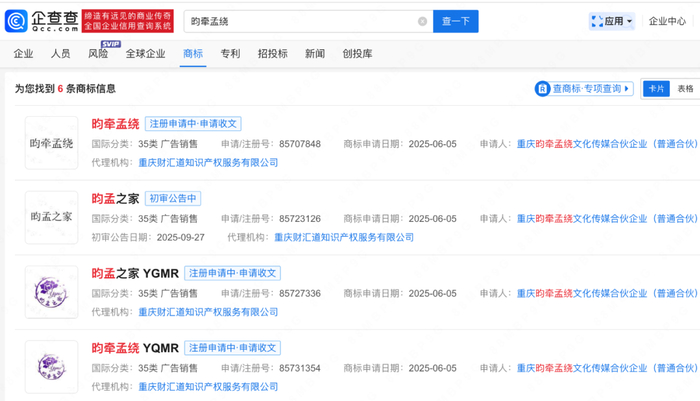The image size is (700, 401).
Task: Switch to the 人员 tab
Action: click(60, 54)
